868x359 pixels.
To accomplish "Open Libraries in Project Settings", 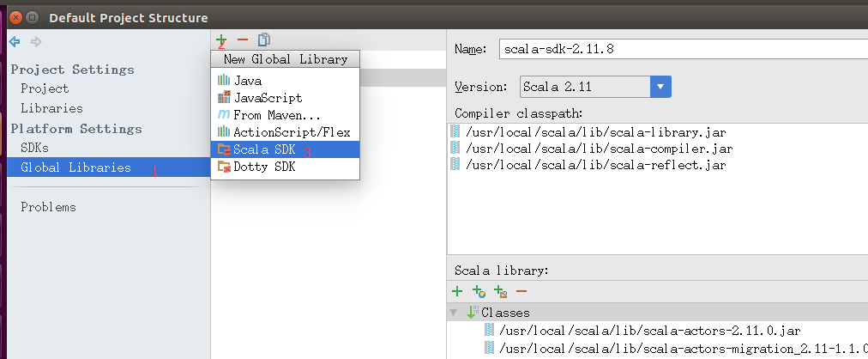I will [x=52, y=108].
